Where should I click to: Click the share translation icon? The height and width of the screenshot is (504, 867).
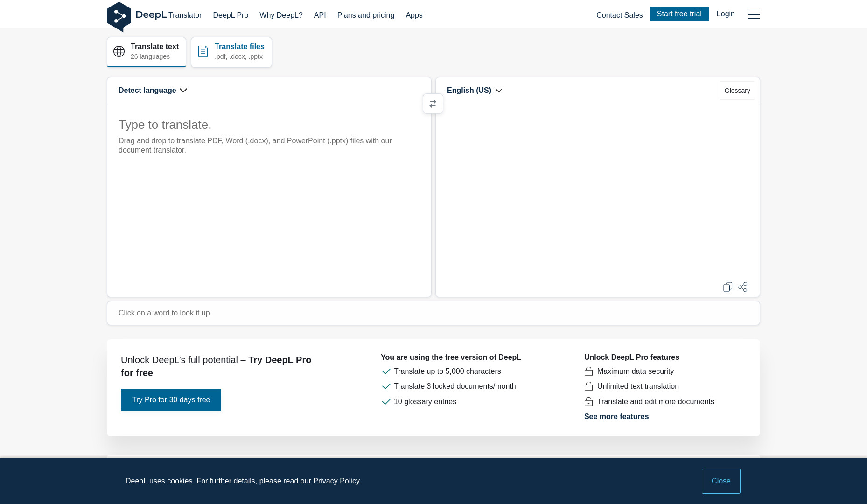[x=743, y=287]
